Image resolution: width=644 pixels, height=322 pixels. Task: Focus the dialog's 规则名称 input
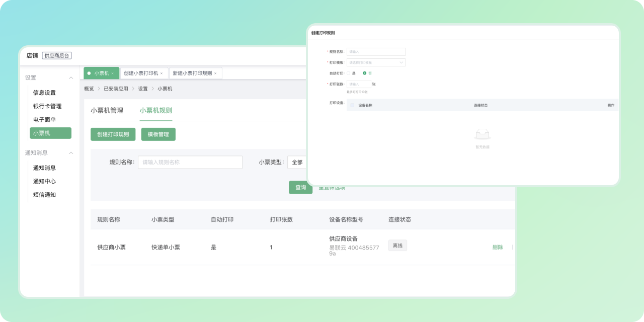(x=376, y=52)
